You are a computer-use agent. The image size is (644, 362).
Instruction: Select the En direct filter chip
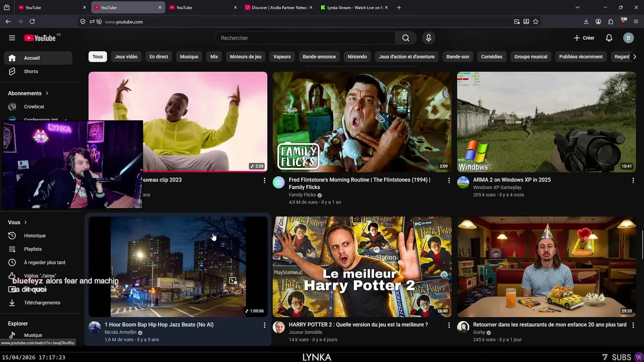(158, 57)
